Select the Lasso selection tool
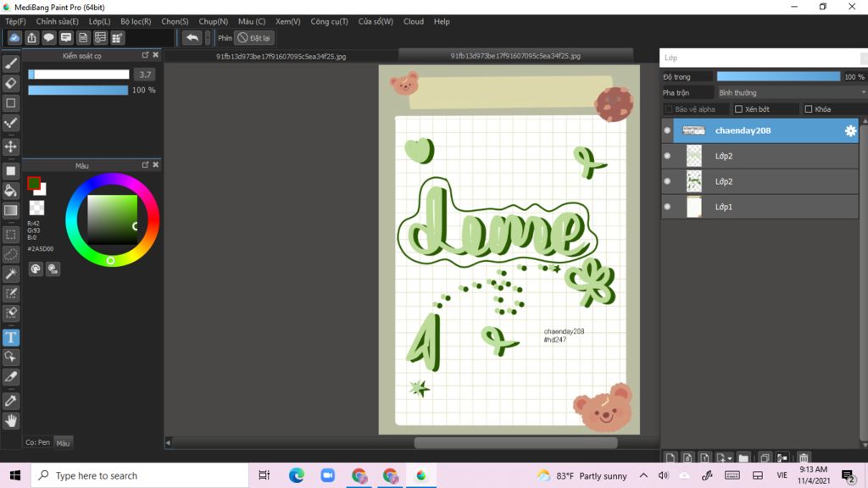Image resolution: width=868 pixels, height=488 pixels. click(10, 254)
